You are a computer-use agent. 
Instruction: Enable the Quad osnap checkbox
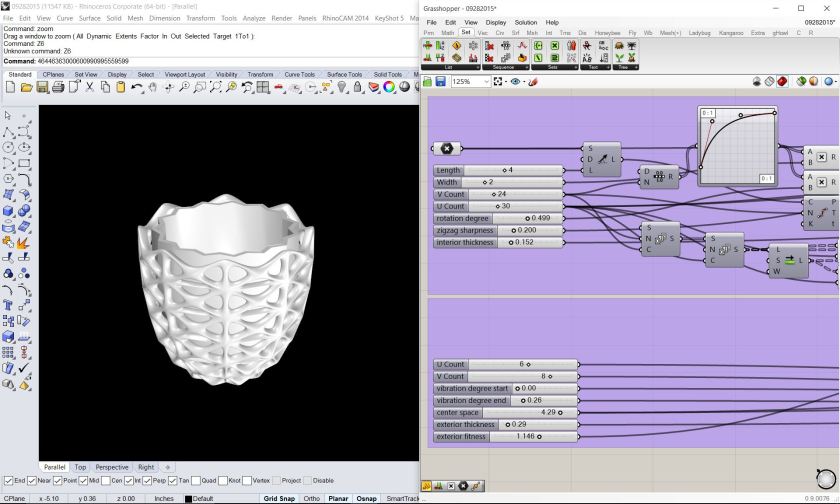click(x=195, y=481)
